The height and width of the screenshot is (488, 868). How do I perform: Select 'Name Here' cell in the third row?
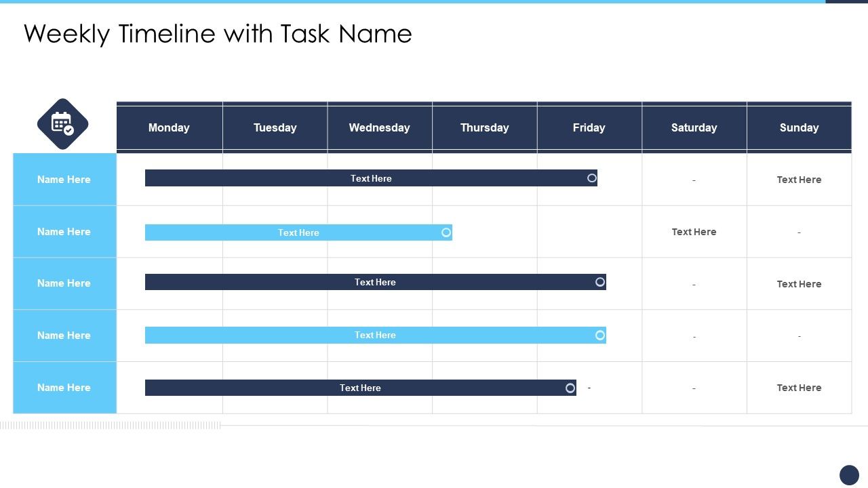[x=64, y=283]
